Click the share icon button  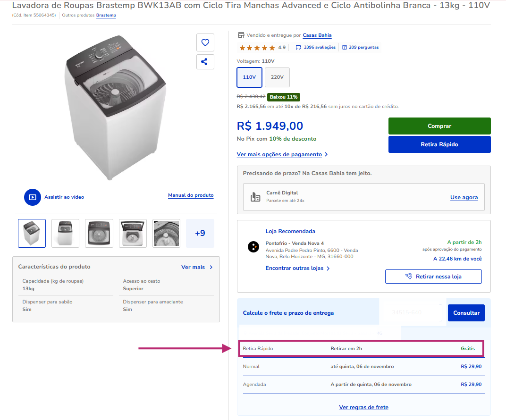point(205,62)
